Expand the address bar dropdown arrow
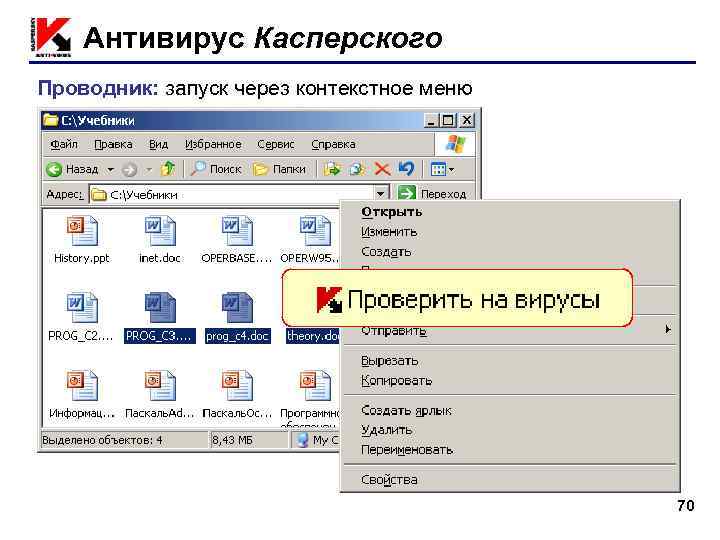Screen dimensions: 720x540 point(380,194)
